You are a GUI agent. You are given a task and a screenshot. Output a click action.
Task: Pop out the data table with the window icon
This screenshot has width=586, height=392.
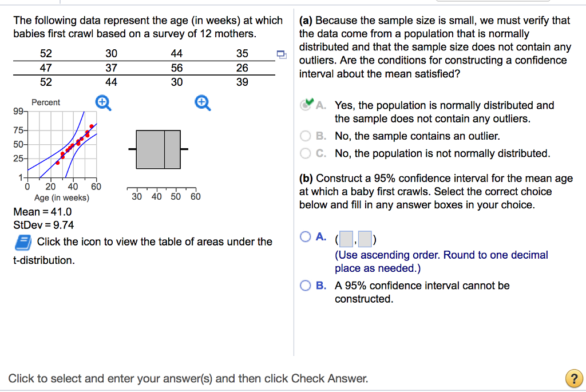(x=280, y=53)
